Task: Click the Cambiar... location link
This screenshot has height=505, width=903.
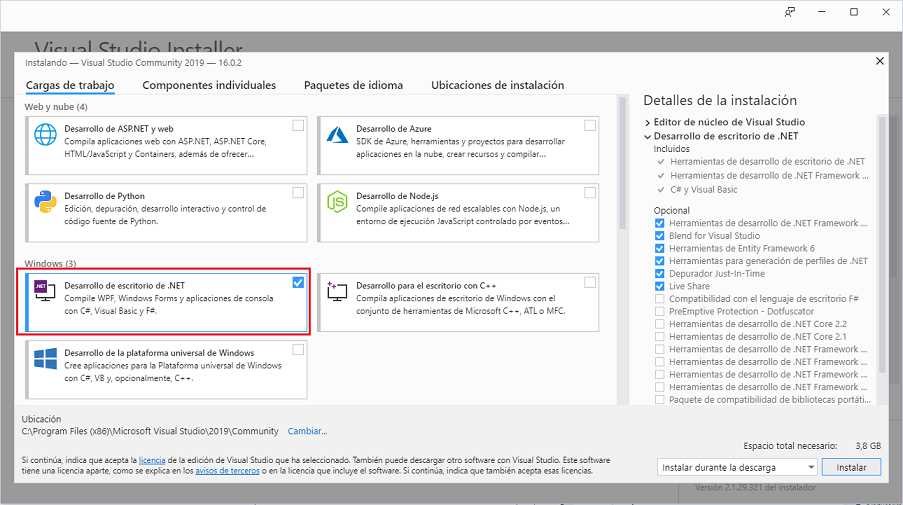Action: point(307,431)
